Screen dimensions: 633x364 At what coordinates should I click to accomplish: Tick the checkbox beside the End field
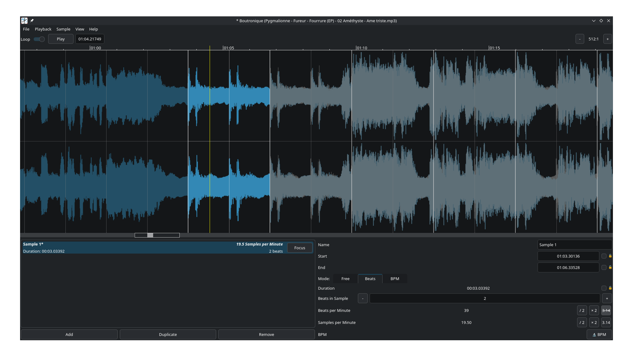point(604,267)
